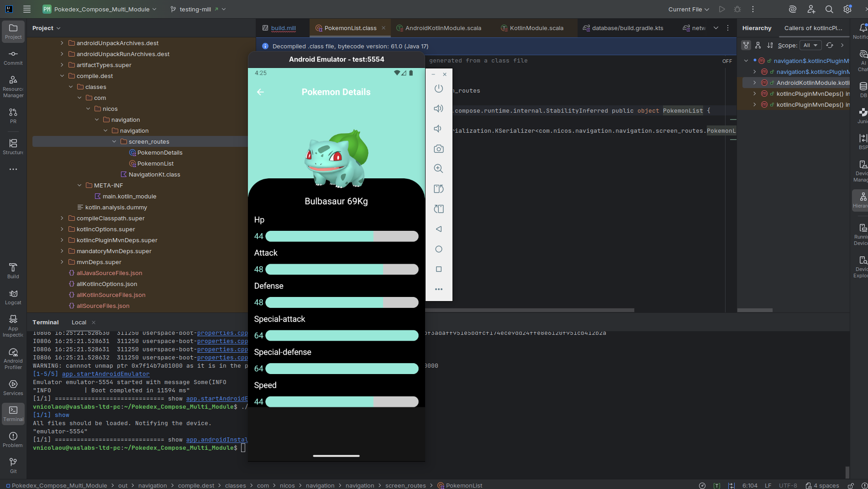
Task: Open app.startAndroidEmulator link in terminal
Action: pyautogui.click(x=106, y=374)
